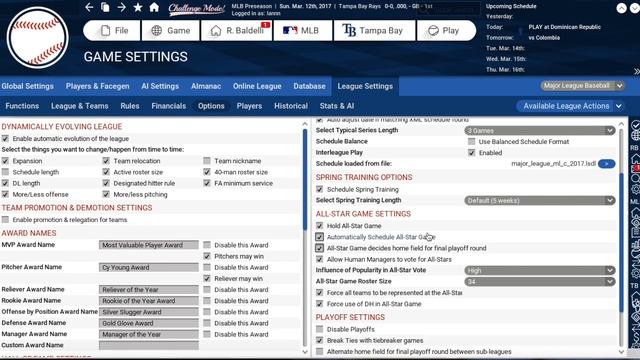The width and height of the screenshot is (640, 360).
Task: Click the copy pages icon in the top bar
Action: 105,7
